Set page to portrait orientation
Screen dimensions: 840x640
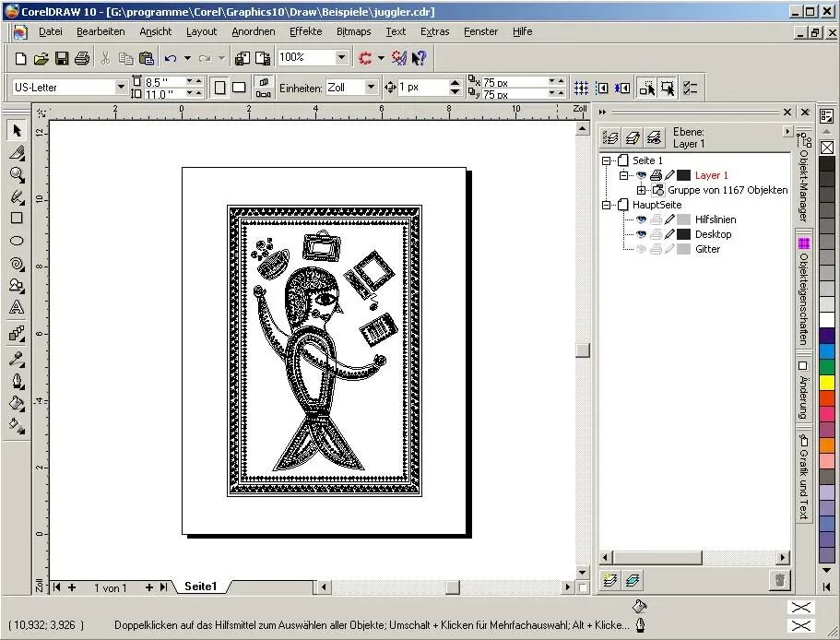[219, 88]
